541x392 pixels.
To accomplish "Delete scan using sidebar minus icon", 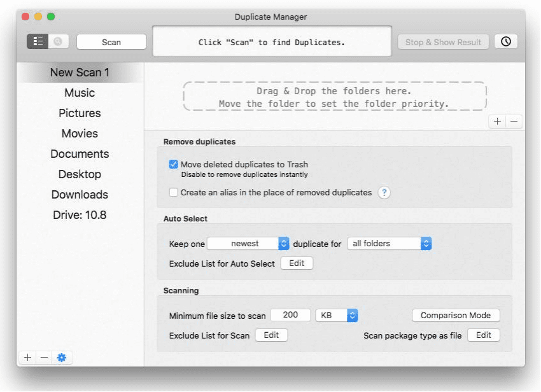I will 44,358.
